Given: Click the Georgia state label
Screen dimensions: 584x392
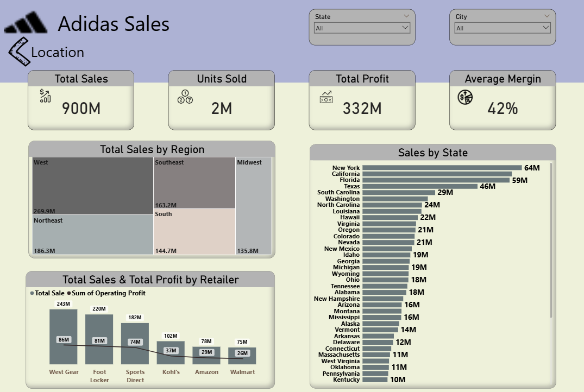Looking at the screenshot, I should click(348, 261).
